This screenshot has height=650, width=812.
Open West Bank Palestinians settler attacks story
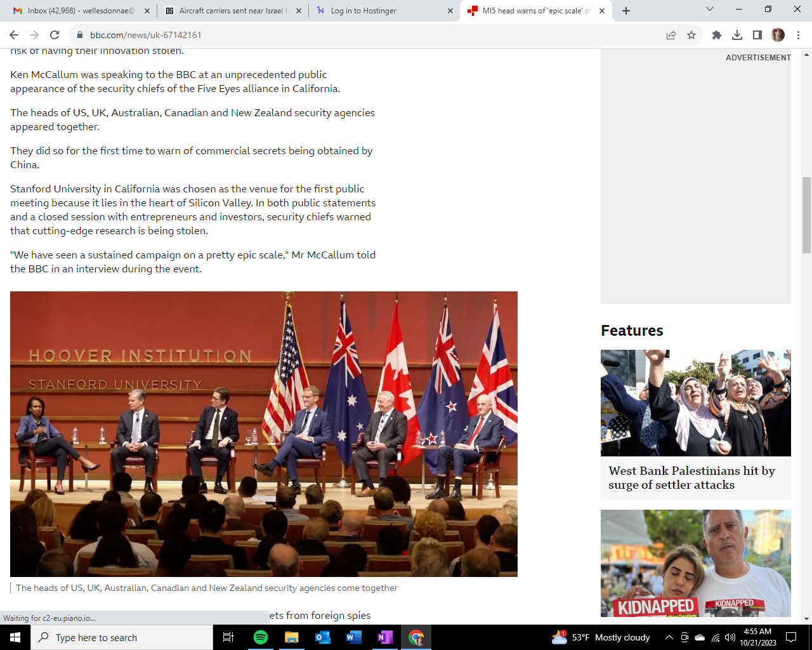click(691, 477)
